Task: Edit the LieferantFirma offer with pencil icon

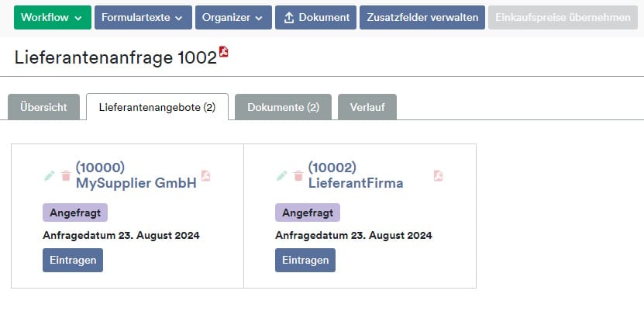Action: click(282, 176)
